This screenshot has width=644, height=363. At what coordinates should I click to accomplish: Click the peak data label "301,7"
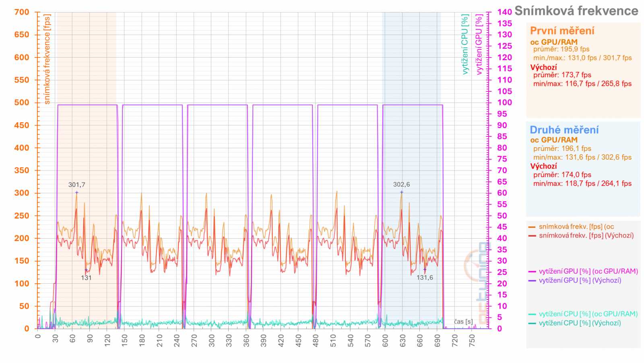(x=76, y=185)
